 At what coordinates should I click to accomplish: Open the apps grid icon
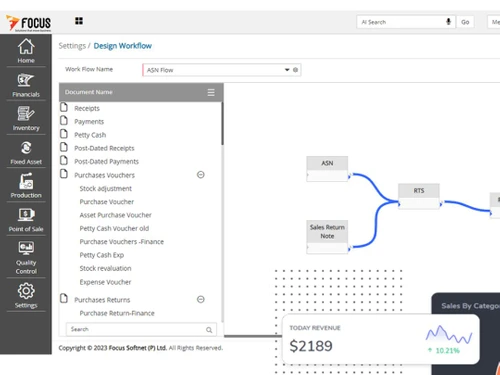click(79, 21)
